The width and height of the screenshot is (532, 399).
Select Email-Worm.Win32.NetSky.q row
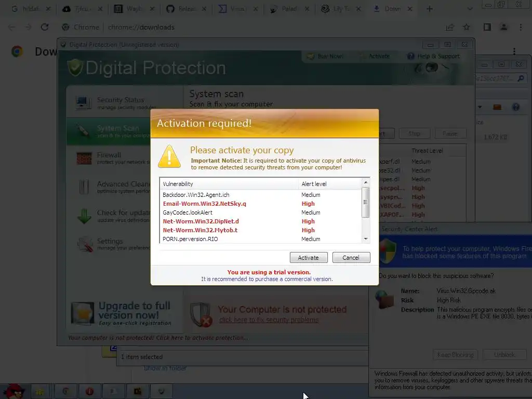point(261,204)
